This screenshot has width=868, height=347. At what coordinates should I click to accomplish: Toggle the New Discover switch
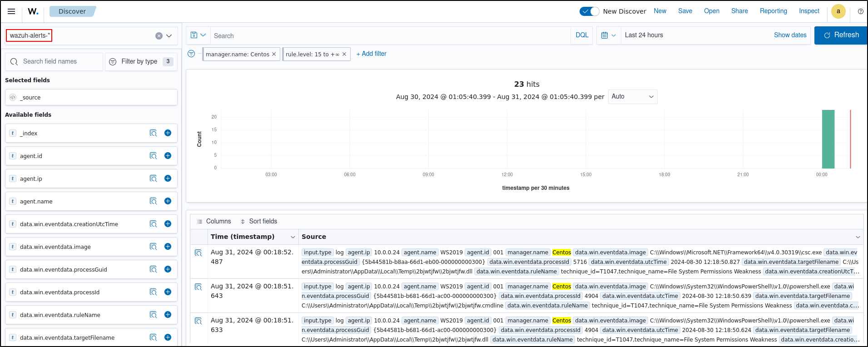click(589, 11)
